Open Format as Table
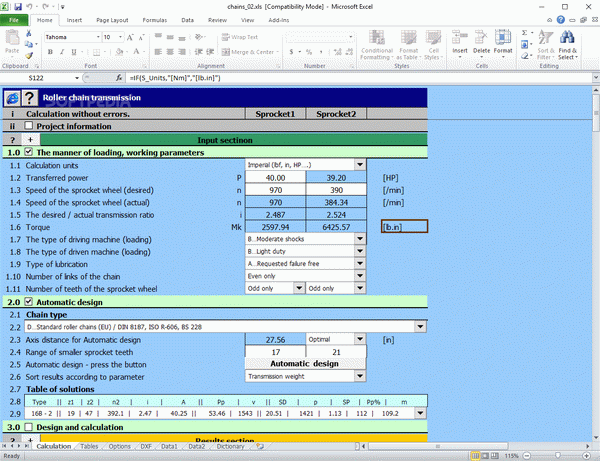The image size is (600, 461). click(408, 45)
